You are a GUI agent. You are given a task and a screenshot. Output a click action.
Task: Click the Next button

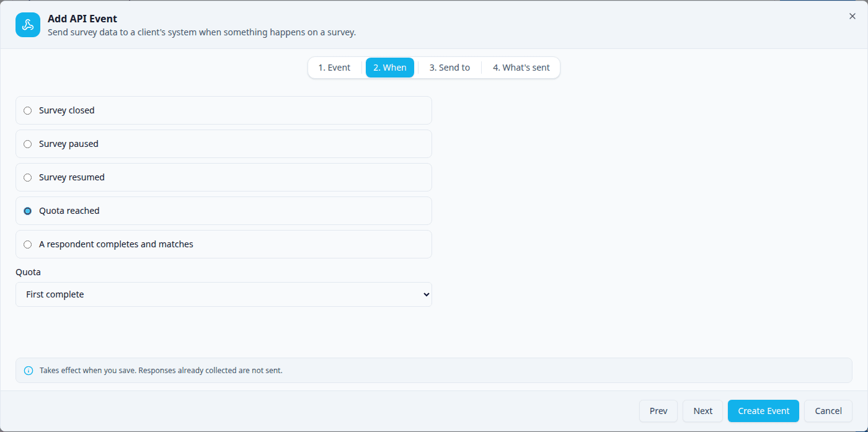[703, 411]
